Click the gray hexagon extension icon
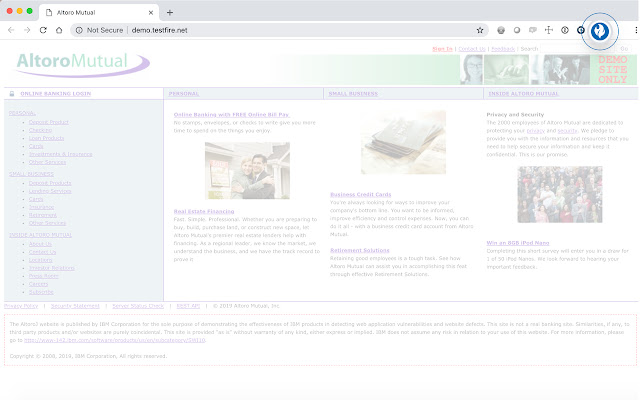Image resolution: width=640 pixels, height=400 pixels. (501, 30)
